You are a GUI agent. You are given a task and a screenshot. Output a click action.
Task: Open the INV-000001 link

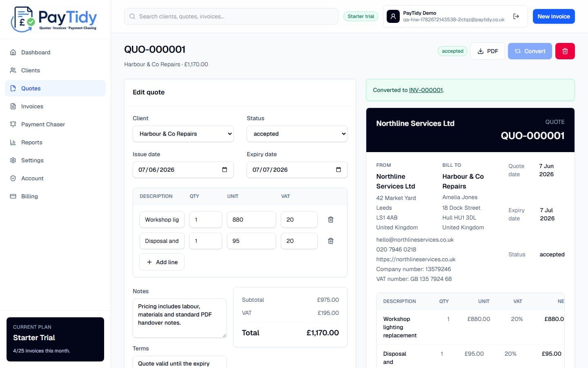click(426, 90)
